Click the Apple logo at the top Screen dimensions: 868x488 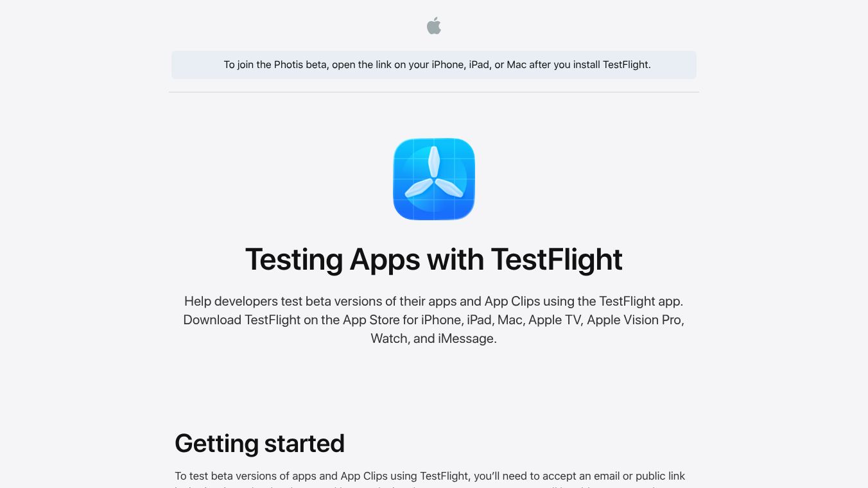point(434,26)
